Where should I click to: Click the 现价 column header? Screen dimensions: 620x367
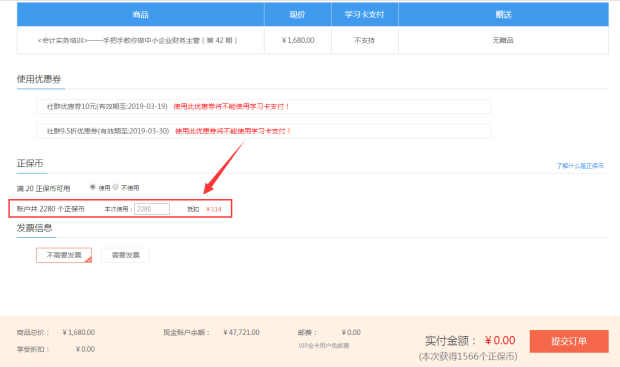coord(298,15)
